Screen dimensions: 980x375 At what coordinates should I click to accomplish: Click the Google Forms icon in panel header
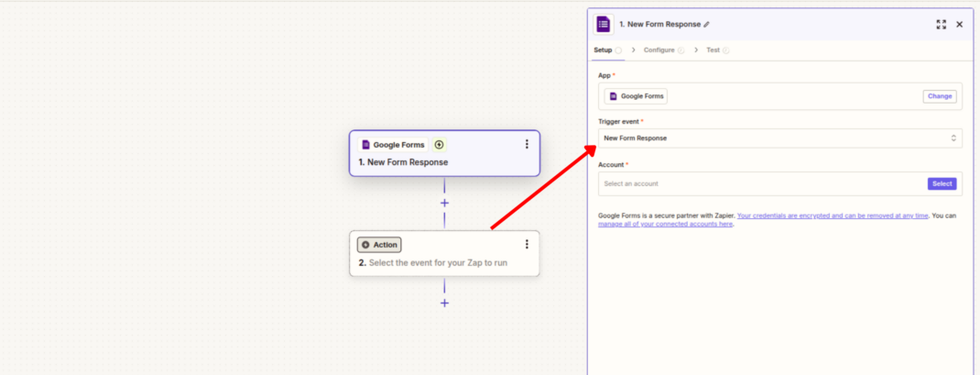604,25
